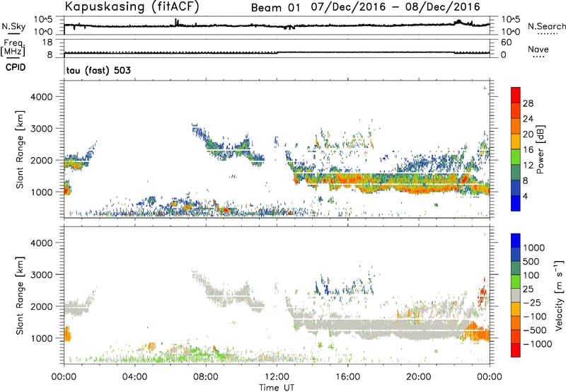Screen dimensions: 566x392
Task: Click the CPID label
Action: tap(16, 67)
